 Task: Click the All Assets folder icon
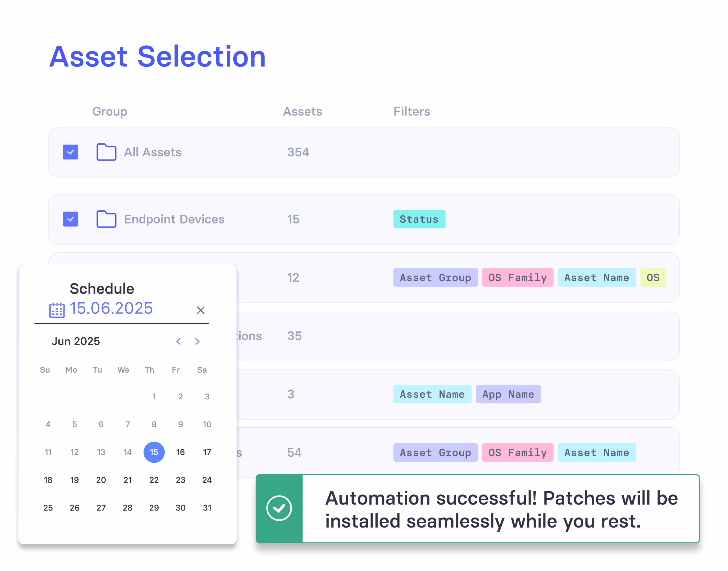coord(107,152)
